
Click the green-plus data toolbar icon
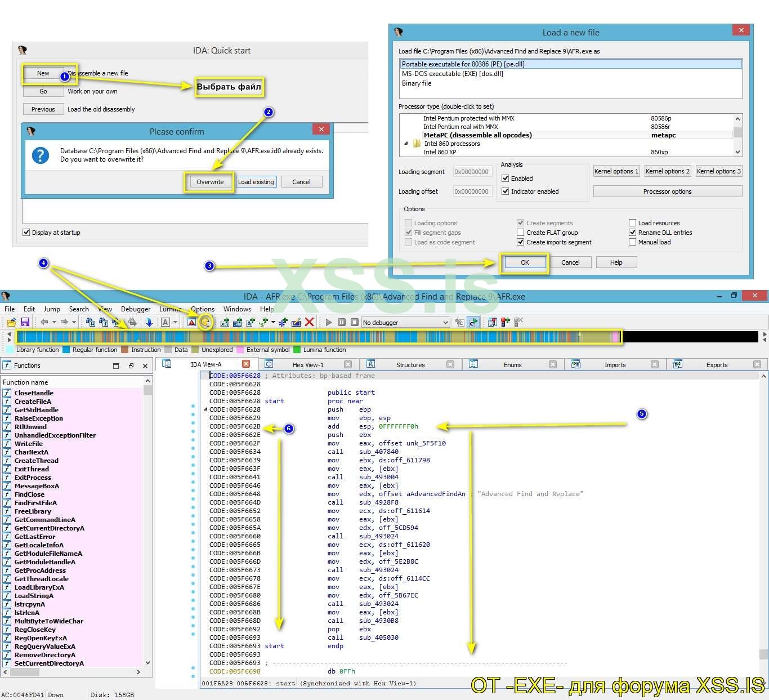coord(238,322)
